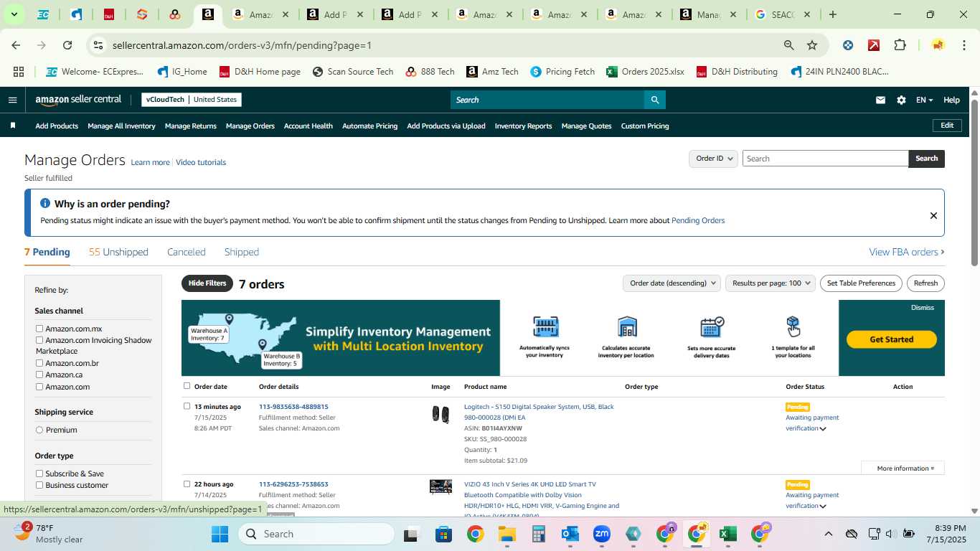Select order 113-6296253-7538653 checkbox

click(187, 484)
